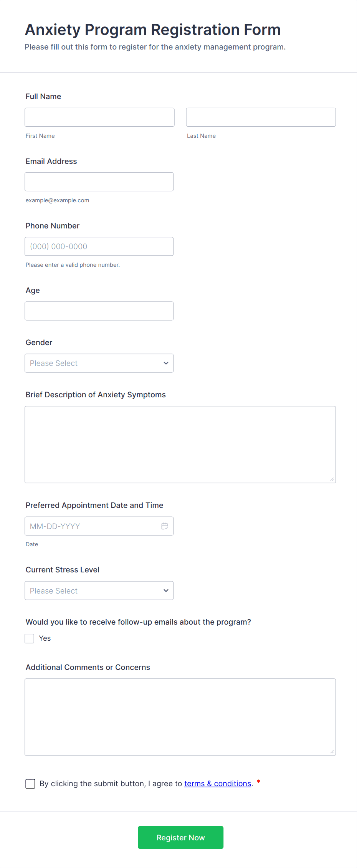This screenshot has height=868, width=357.
Task: Tick the terms agreement checkbox
Action: tap(30, 784)
